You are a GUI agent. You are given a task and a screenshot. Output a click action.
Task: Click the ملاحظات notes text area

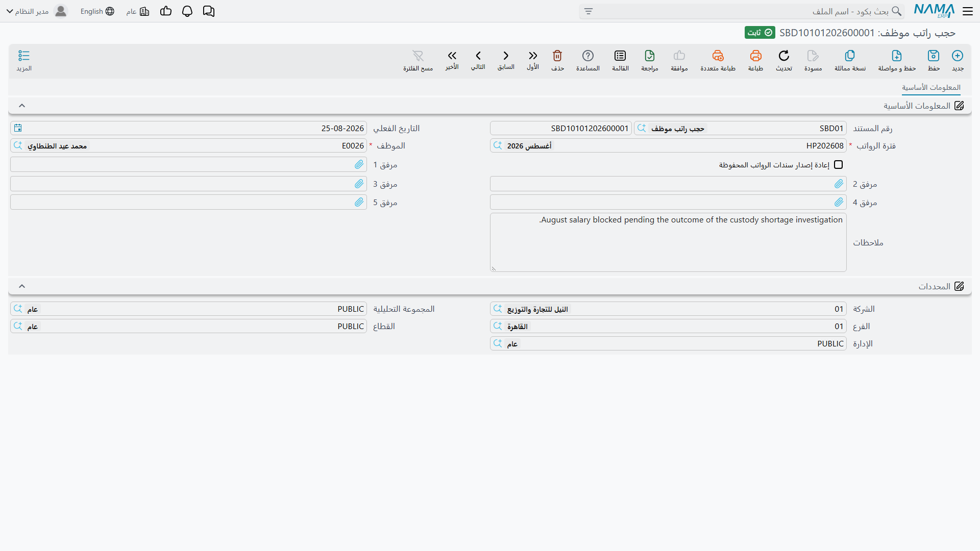tap(668, 242)
